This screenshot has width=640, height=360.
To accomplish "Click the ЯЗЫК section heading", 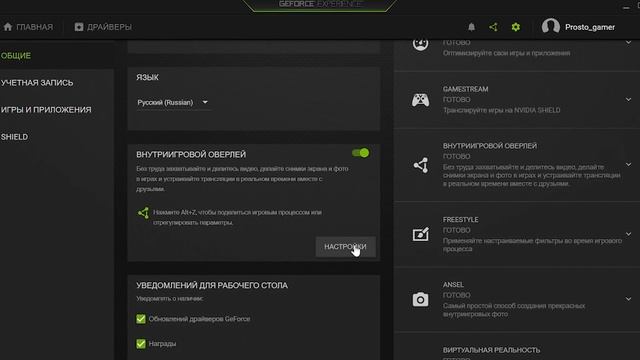I will (147, 78).
